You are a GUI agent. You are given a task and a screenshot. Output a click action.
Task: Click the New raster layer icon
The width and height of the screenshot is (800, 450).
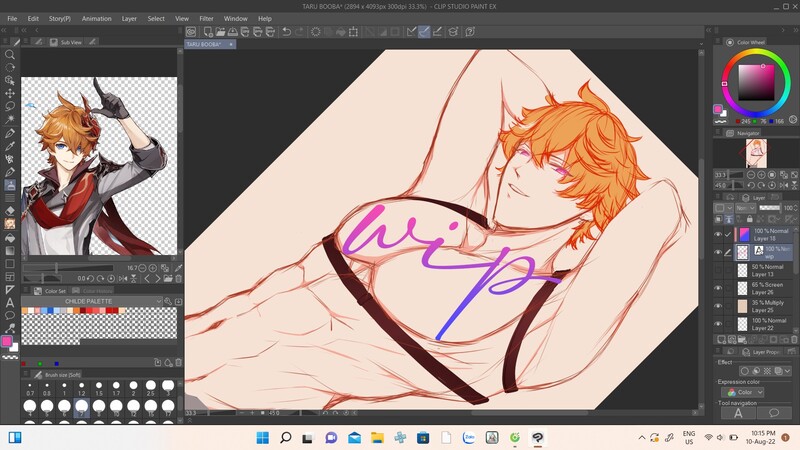tap(720, 339)
